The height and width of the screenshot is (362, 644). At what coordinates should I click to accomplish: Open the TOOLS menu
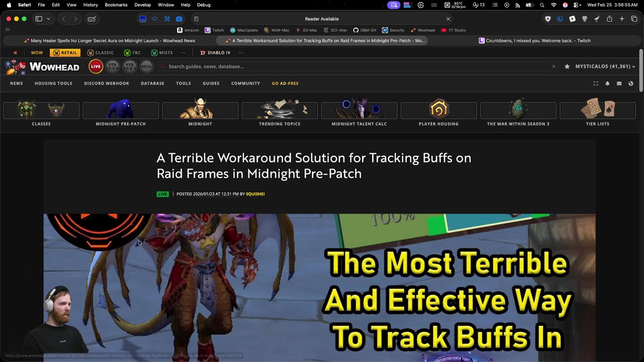coord(184,83)
